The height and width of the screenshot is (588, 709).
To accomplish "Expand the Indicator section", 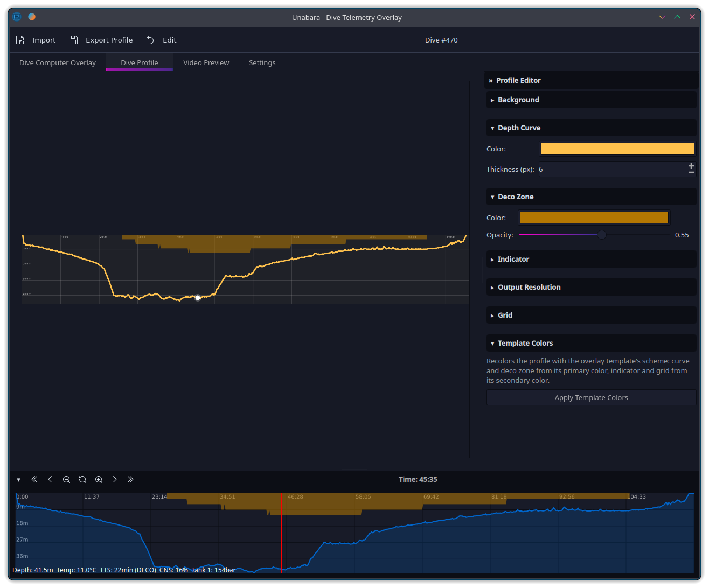I will pyautogui.click(x=592, y=259).
